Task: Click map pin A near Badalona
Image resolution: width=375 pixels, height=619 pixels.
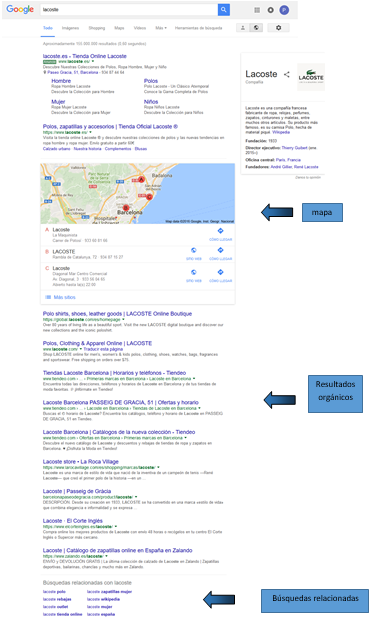Action: point(141,179)
